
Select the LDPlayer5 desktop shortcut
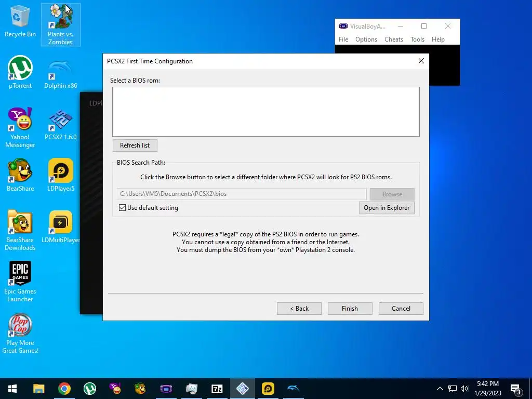[x=60, y=176]
